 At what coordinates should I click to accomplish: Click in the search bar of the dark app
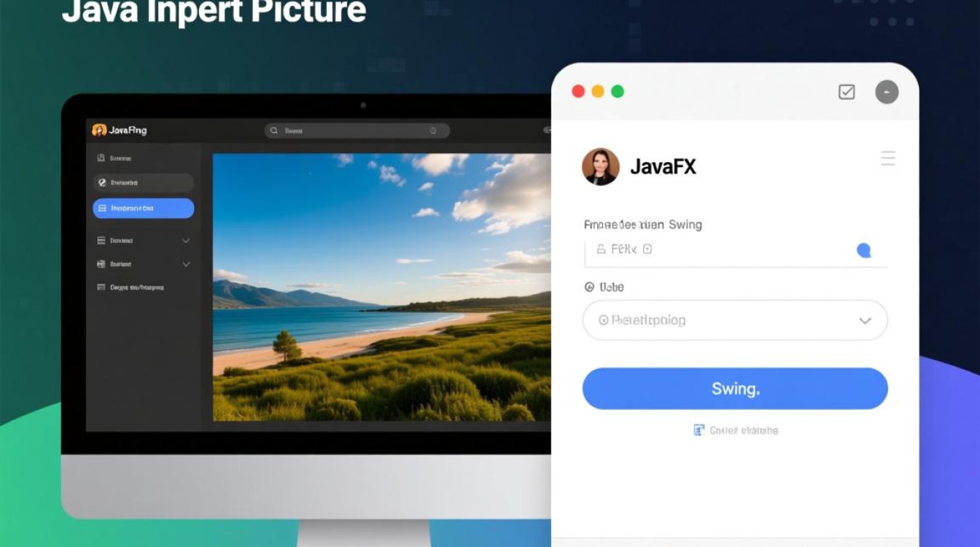point(357,130)
